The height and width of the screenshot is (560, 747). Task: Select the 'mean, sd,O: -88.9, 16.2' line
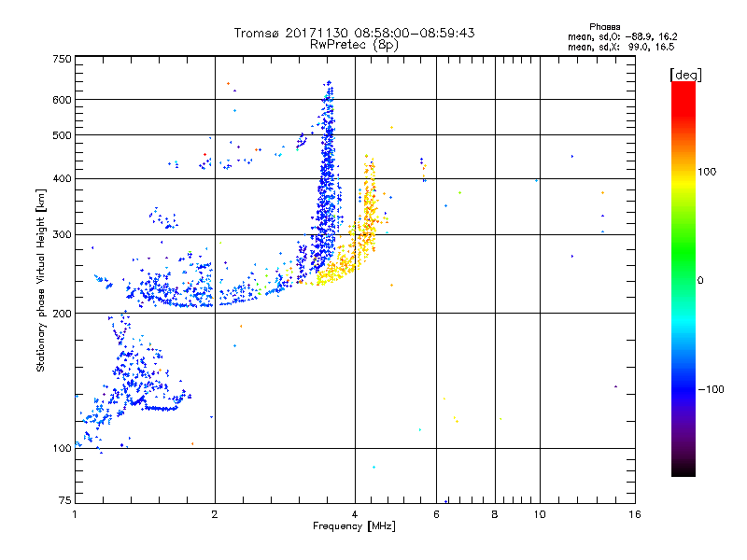[x=622, y=36]
